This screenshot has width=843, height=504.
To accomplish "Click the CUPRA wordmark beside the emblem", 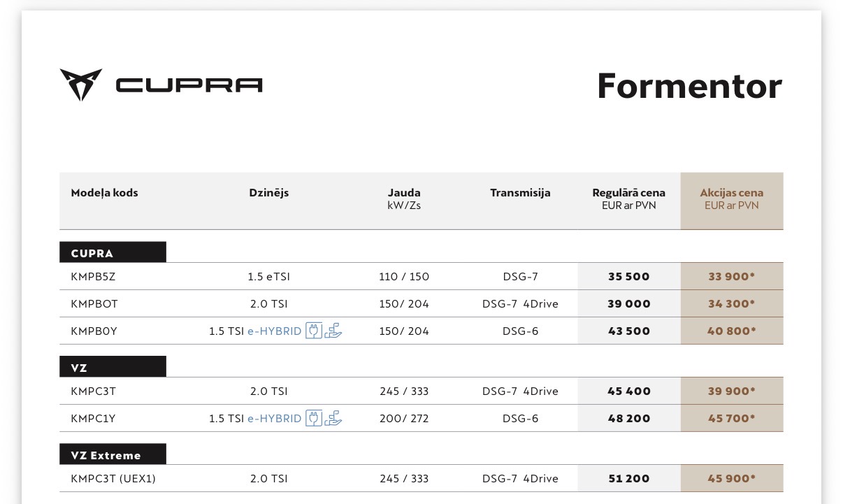I will [x=189, y=85].
